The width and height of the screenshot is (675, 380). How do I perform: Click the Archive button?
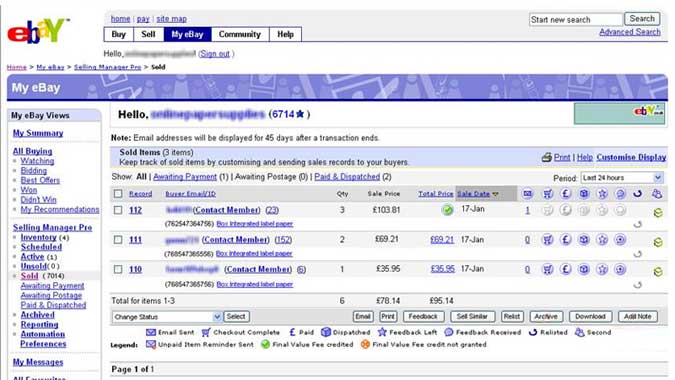click(x=546, y=317)
